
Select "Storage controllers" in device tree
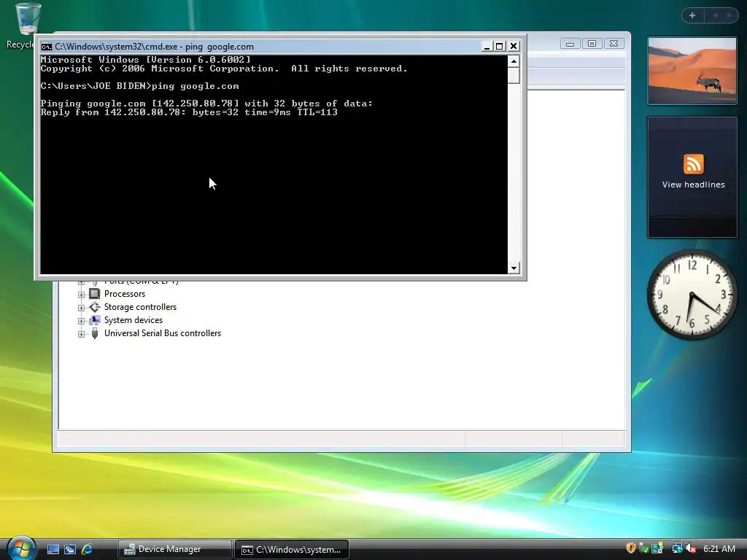(x=141, y=307)
